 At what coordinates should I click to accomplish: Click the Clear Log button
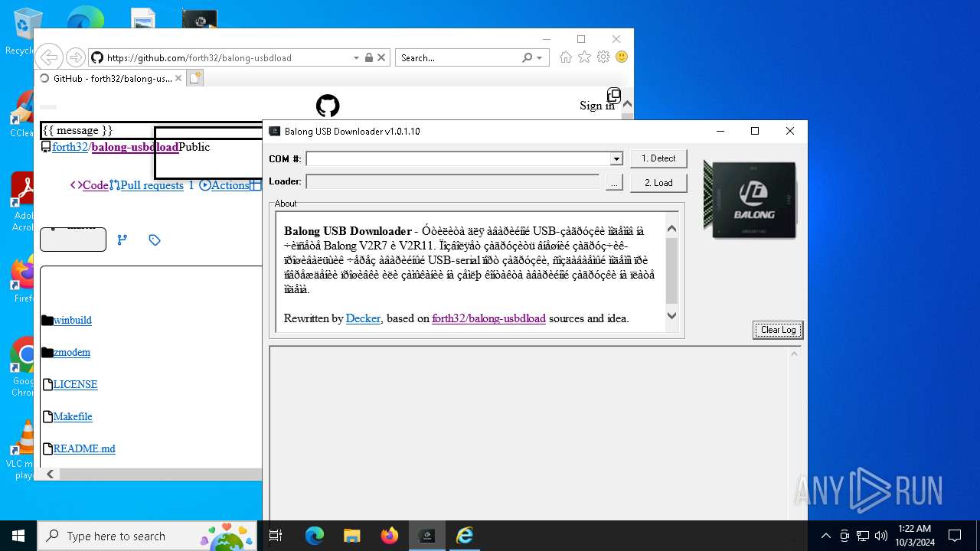coord(778,330)
